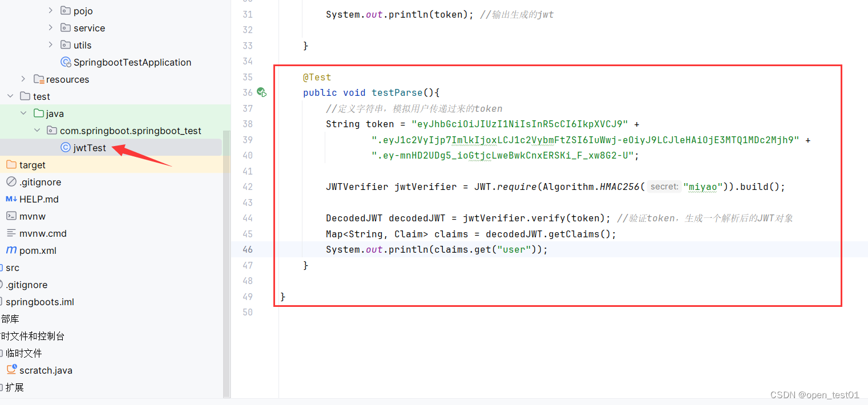Run testParse via green gutter icon
This screenshot has width=868, height=405.
tap(261, 91)
